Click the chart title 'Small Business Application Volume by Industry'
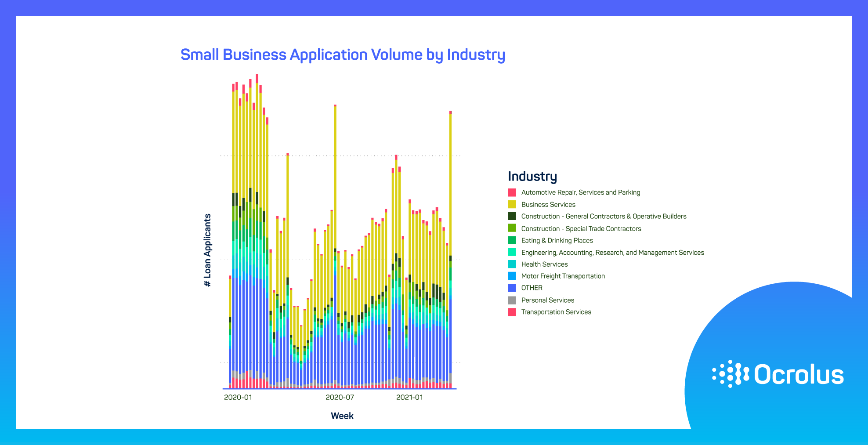The image size is (868, 445). pos(343,55)
